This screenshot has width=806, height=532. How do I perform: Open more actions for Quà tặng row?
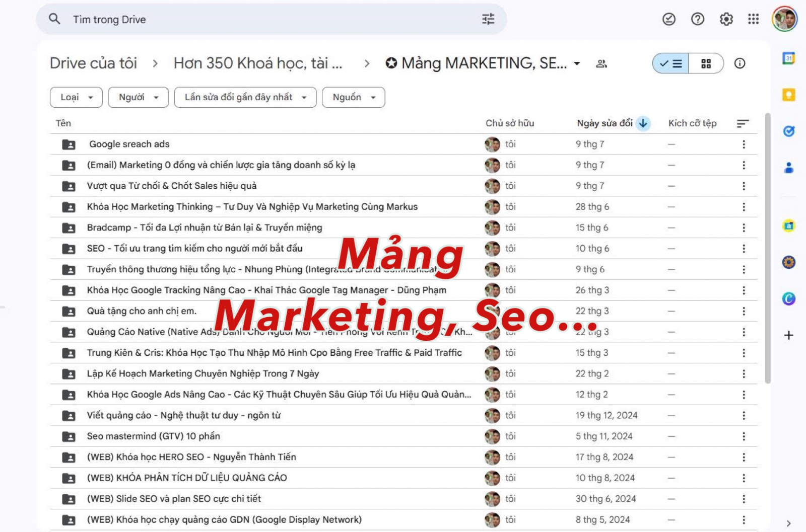coord(744,312)
